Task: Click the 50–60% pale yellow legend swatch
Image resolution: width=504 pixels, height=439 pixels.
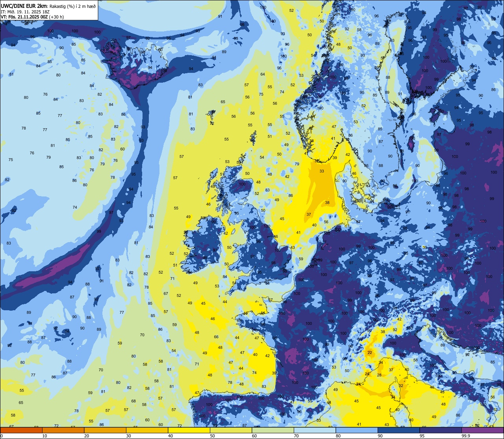Action: (x=231, y=430)
